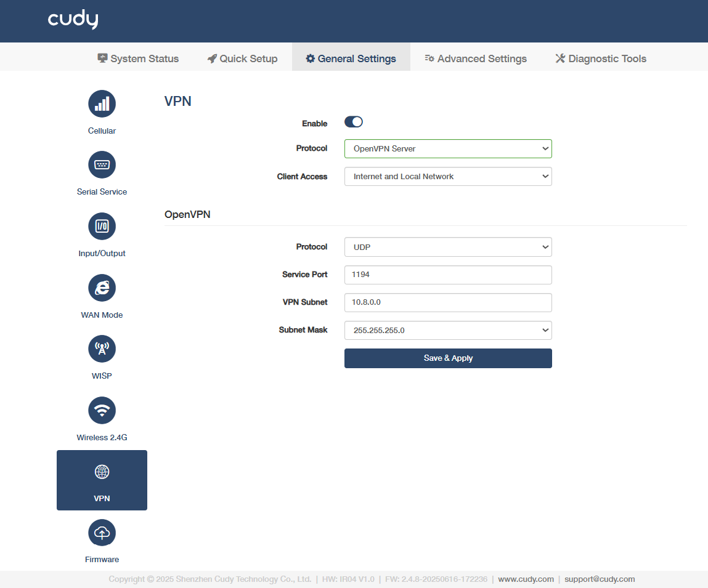The image size is (708, 588).
Task: Open the Serial Service icon
Action: [x=102, y=165]
